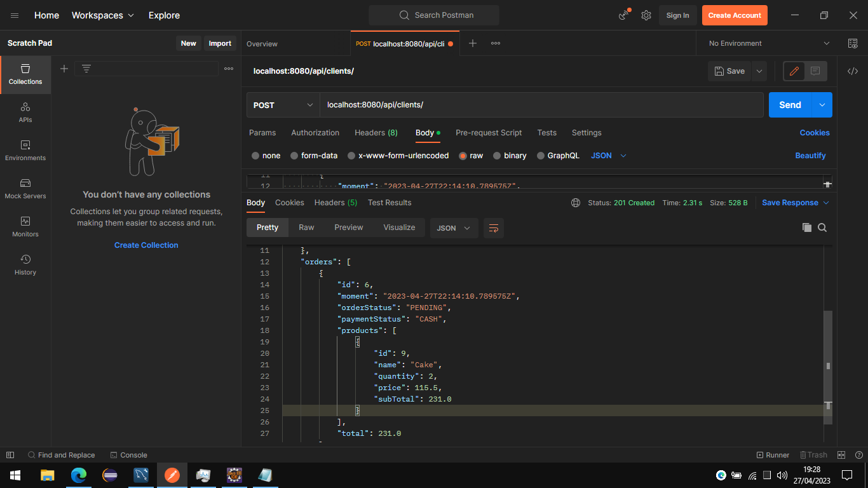This screenshot has width=868, height=488.
Task: Select the GraphQL body type radio
Action: [x=541, y=156]
